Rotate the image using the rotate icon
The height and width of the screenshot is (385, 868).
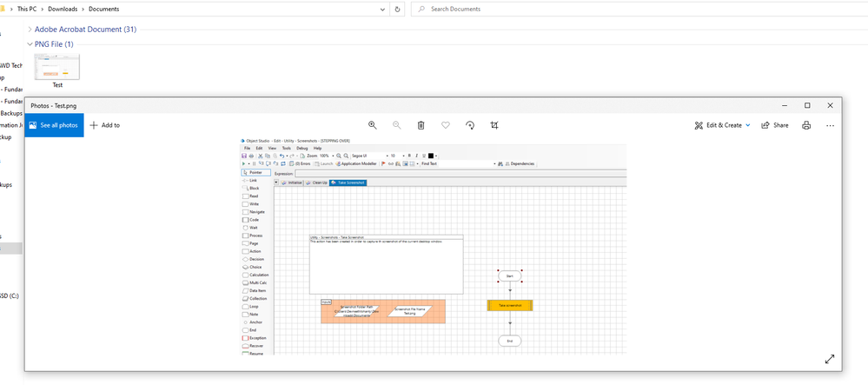pos(470,125)
